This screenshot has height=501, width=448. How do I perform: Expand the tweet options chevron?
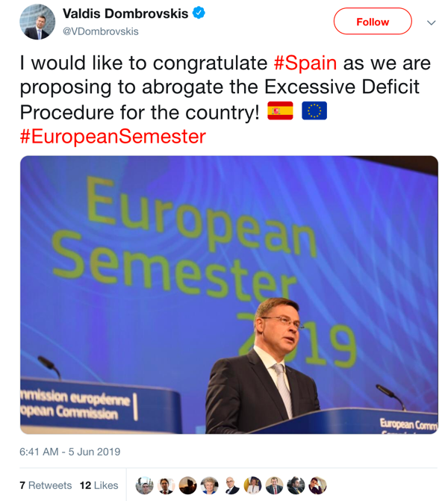click(x=431, y=23)
